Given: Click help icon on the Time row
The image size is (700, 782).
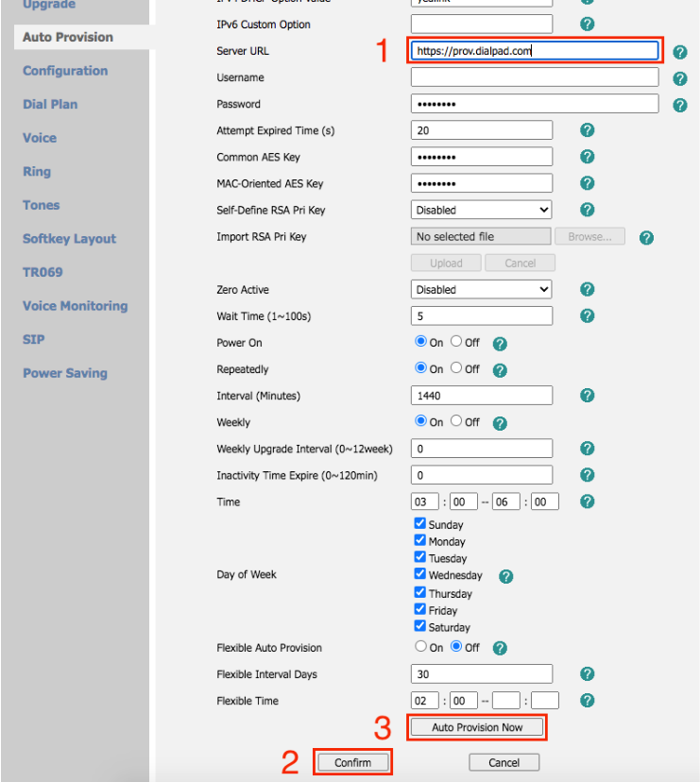Looking at the screenshot, I should pos(588,501).
